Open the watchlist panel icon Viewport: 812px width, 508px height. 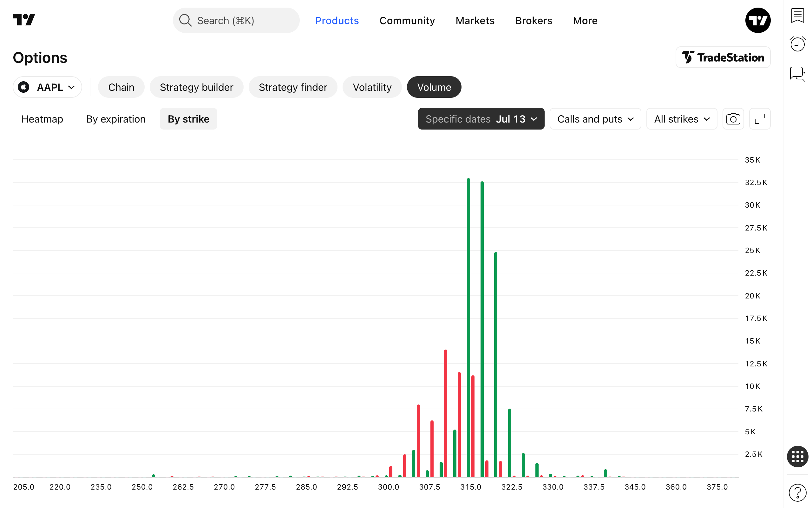(797, 15)
